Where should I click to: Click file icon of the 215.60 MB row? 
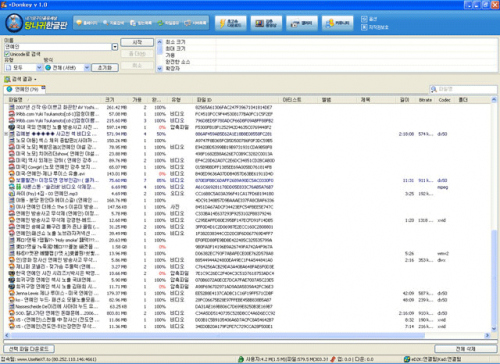click(x=12, y=121)
